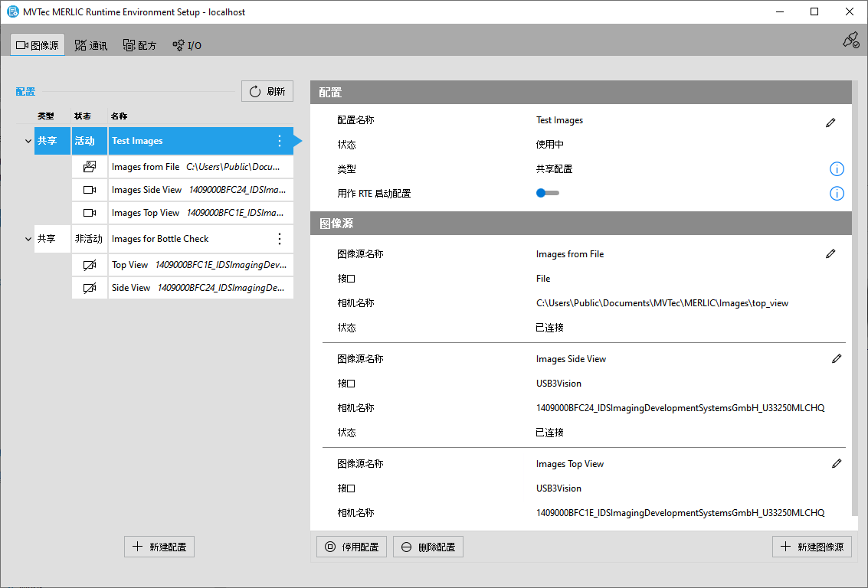Viewport: 868px width, 588px height.
Task: Edit the Images Side View source name
Action: coord(837,358)
